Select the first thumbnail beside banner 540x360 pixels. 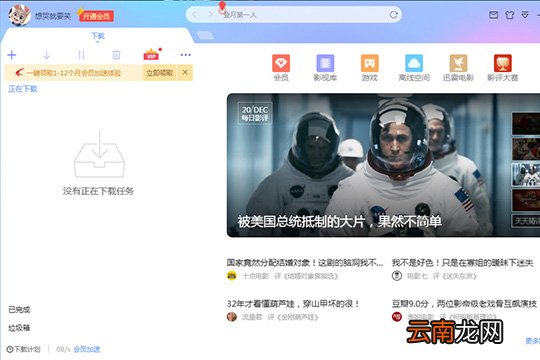coord(526,123)
